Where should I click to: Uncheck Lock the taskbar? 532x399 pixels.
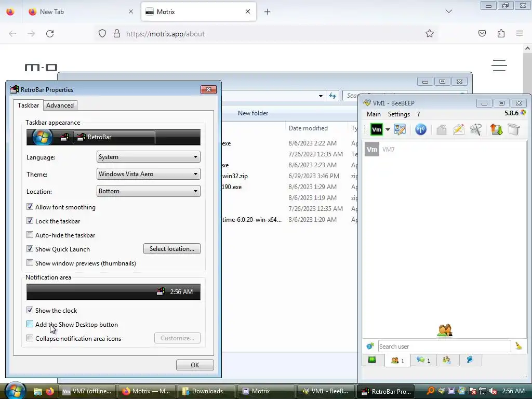point(30,221)
